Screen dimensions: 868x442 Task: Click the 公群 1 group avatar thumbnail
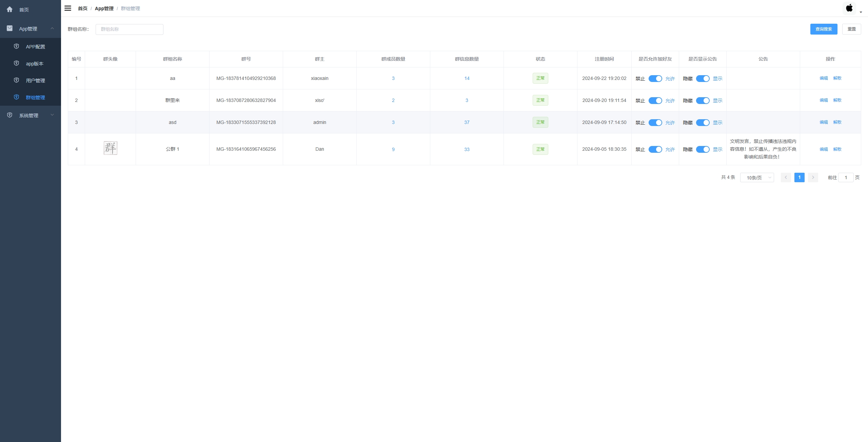click(x=111, y=148)
